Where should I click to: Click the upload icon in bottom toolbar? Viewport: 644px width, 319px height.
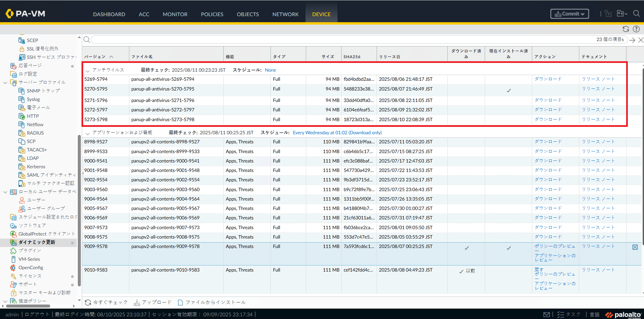point(137,303)
